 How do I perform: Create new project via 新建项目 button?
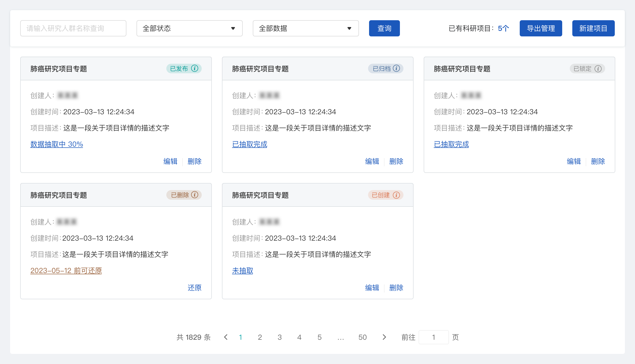click(x=593, y=28)
